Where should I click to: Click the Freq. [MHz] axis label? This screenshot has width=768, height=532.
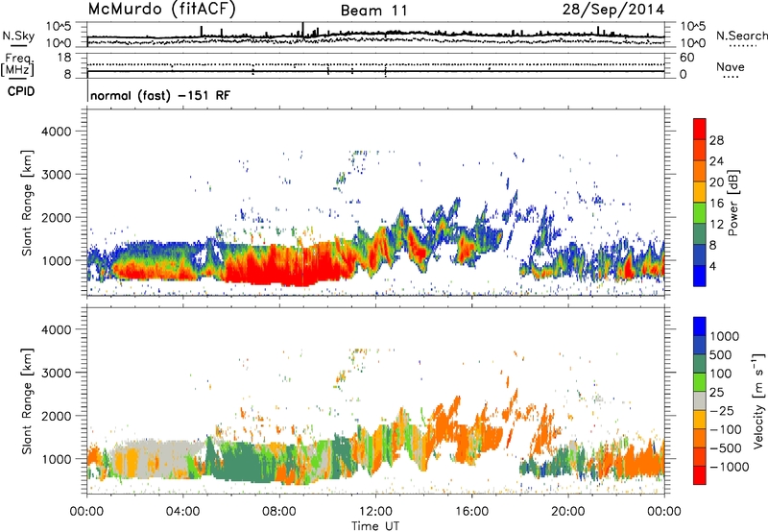18,65
